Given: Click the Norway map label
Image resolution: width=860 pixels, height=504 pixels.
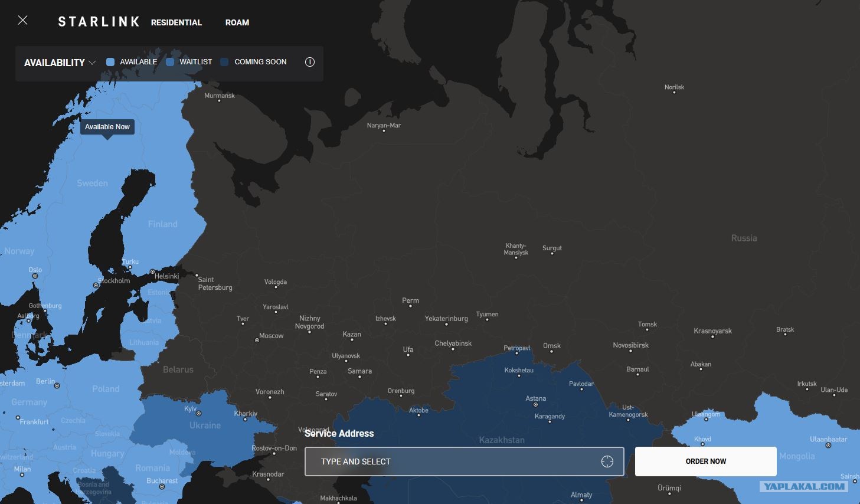Looking at the screenshot, I should (19, 251).
